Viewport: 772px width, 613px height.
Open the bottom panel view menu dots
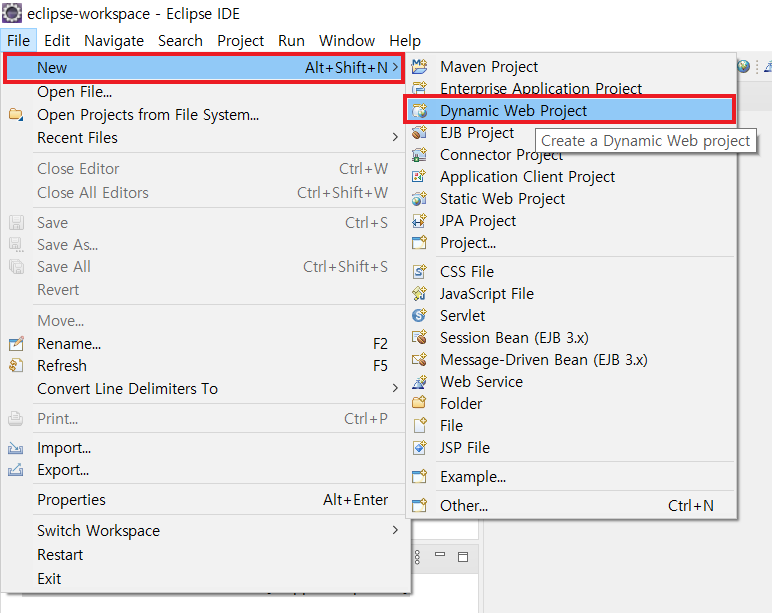tap(418, 557)
